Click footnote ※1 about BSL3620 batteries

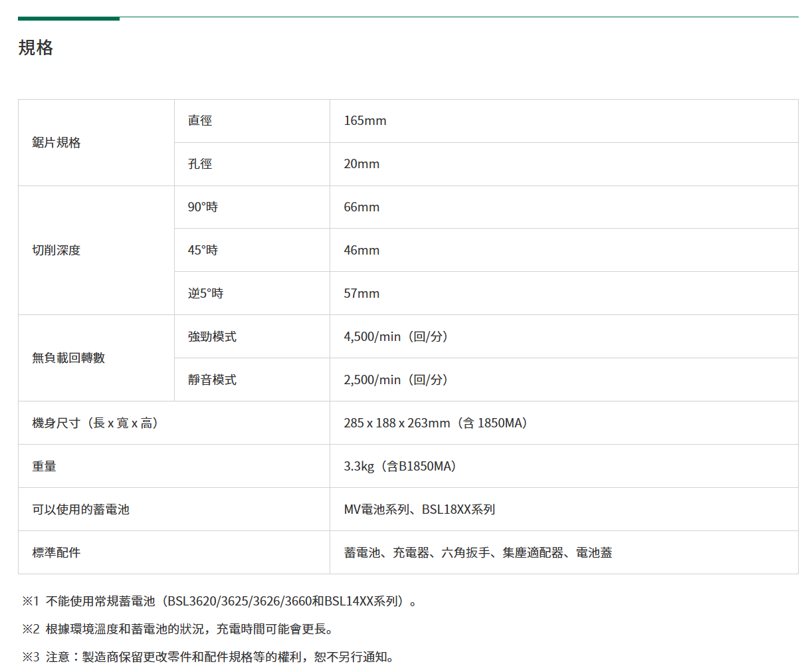tap(219, 602)
